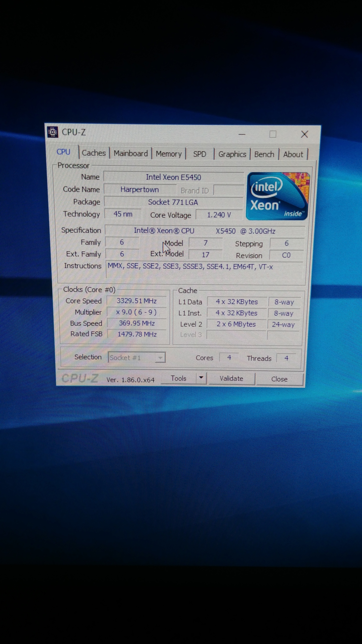Viewport: 362px width, 644px height.
Task: Click the Intel Xeon inside logo
Action: (x=278, y=196)
